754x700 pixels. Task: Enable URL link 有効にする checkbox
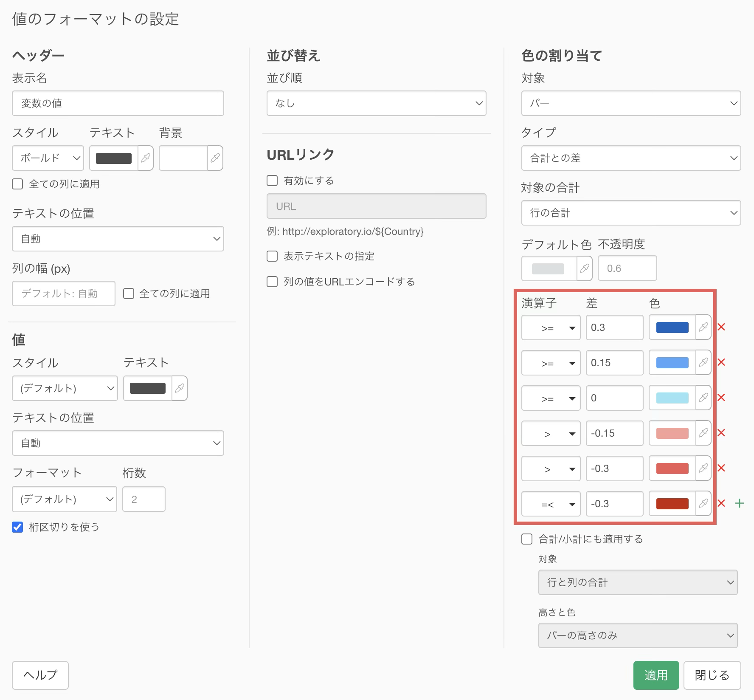coord(272,181)
